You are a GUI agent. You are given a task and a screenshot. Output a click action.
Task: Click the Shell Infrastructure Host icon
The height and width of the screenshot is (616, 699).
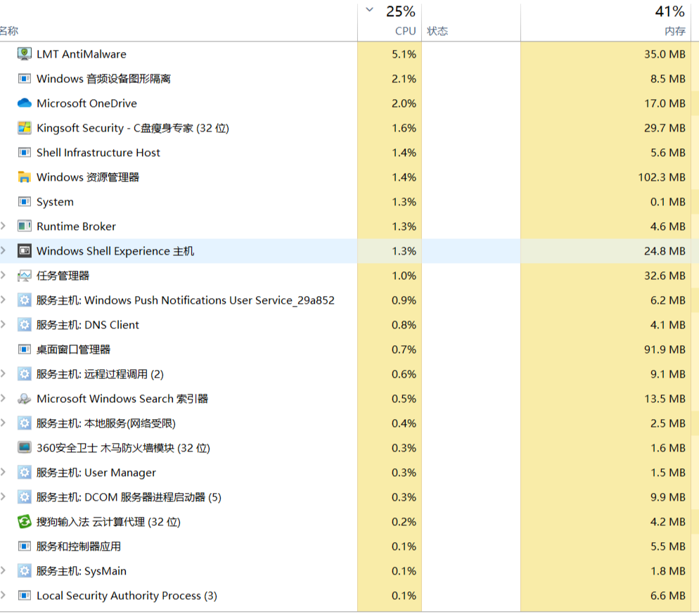[25, 153]
